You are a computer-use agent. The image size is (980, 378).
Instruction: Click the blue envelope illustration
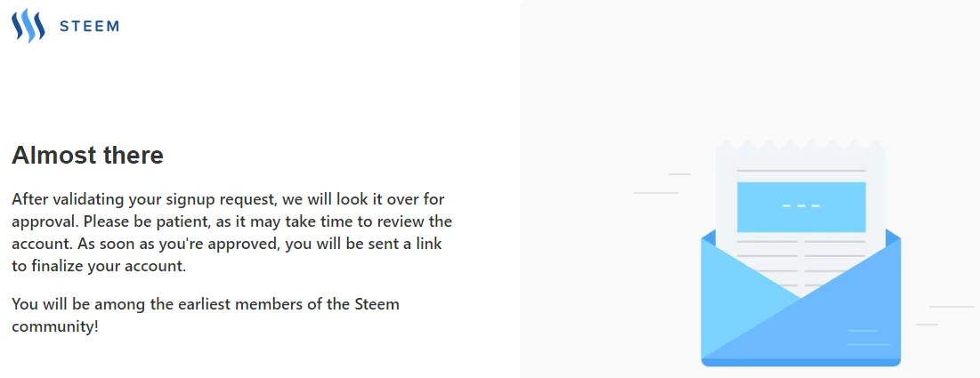click(800, 253)
